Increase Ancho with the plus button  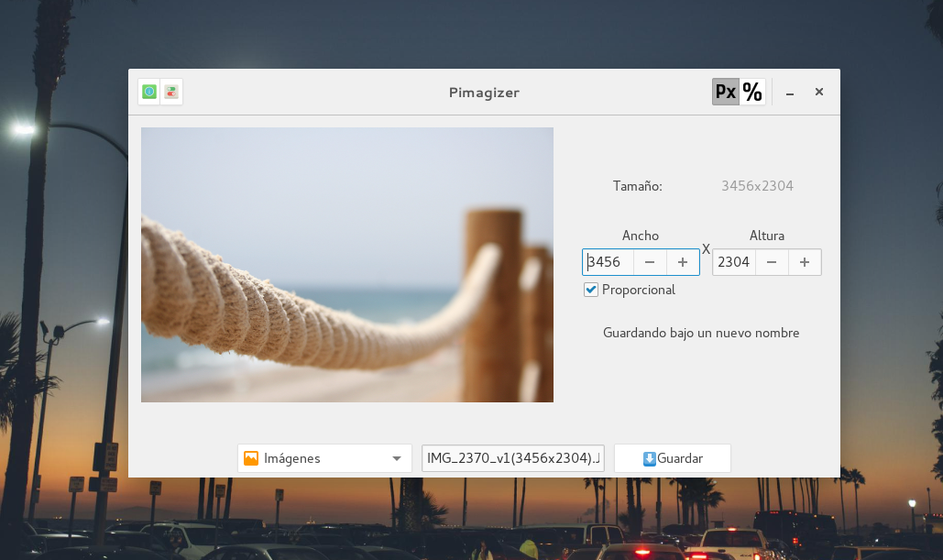(x=683, y=262)
